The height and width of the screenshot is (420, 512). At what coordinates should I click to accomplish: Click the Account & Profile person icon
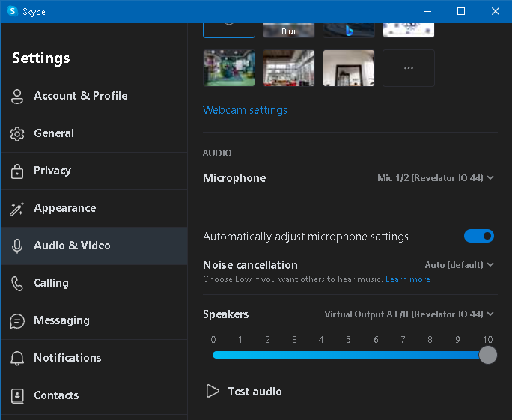coord(17,96)
